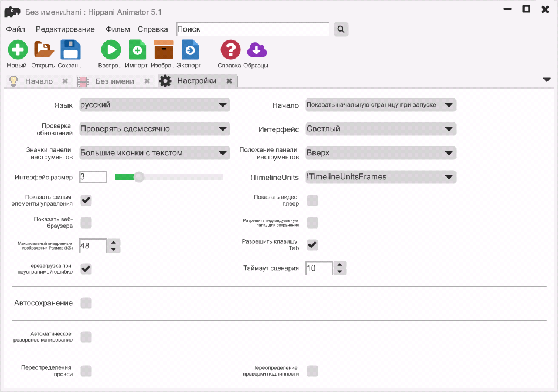Click the Таймаут сценария value field
The image size is (558, 392).
point(319,268)
